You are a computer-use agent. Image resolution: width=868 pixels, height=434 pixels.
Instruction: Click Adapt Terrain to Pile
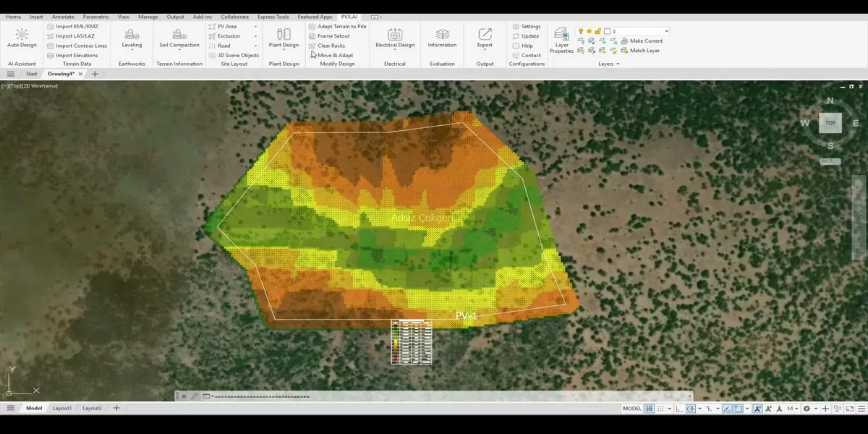pyautogui.click(x=341, y=27)
